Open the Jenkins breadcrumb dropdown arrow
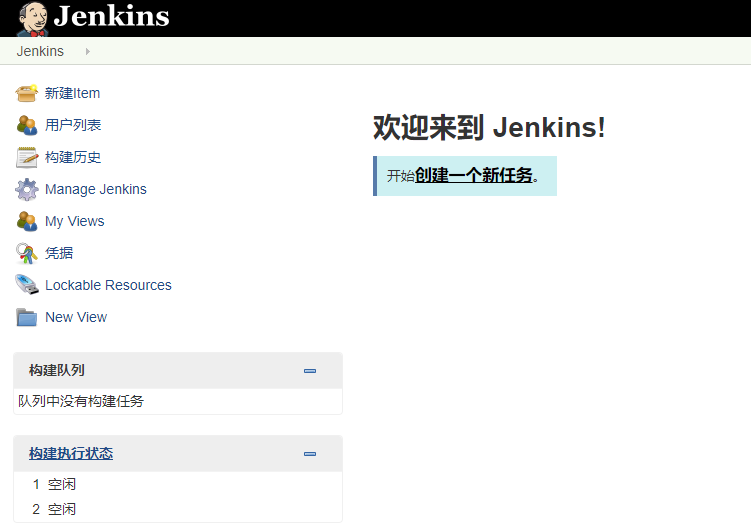The width and height of the screenshot is (751, 526). pyautogui.click(x=88, y=51)
